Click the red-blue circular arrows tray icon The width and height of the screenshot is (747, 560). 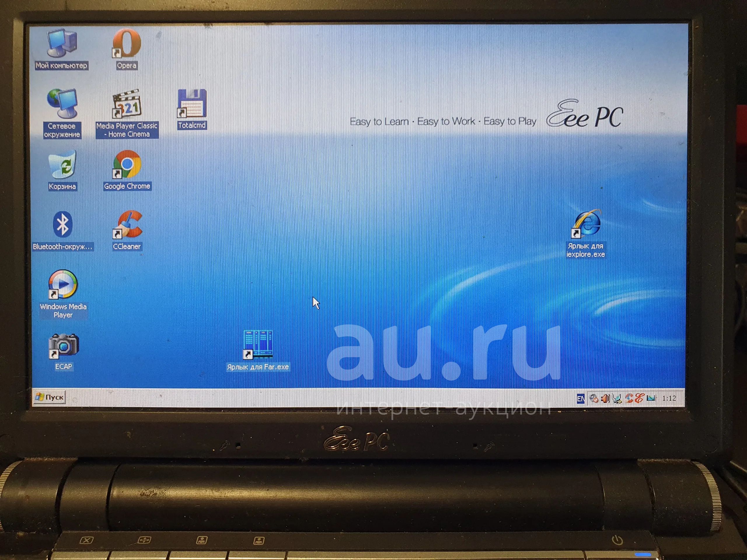tap(629, 398)
